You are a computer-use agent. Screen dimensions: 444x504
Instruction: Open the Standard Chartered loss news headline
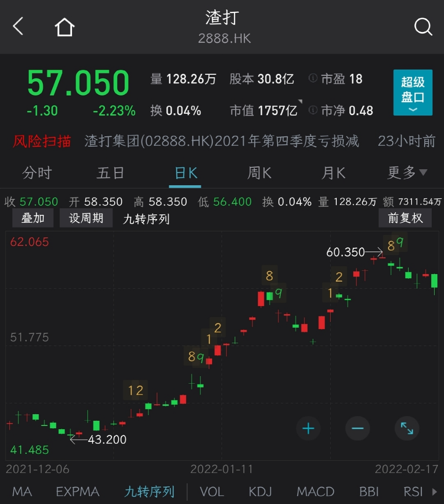point(221,141)
